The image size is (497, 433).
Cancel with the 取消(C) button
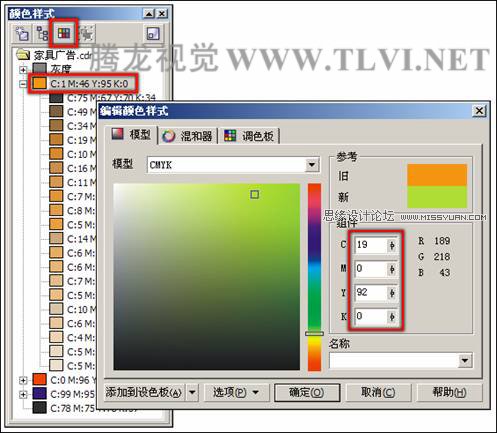pyautogui.click(x=378, y=392)
